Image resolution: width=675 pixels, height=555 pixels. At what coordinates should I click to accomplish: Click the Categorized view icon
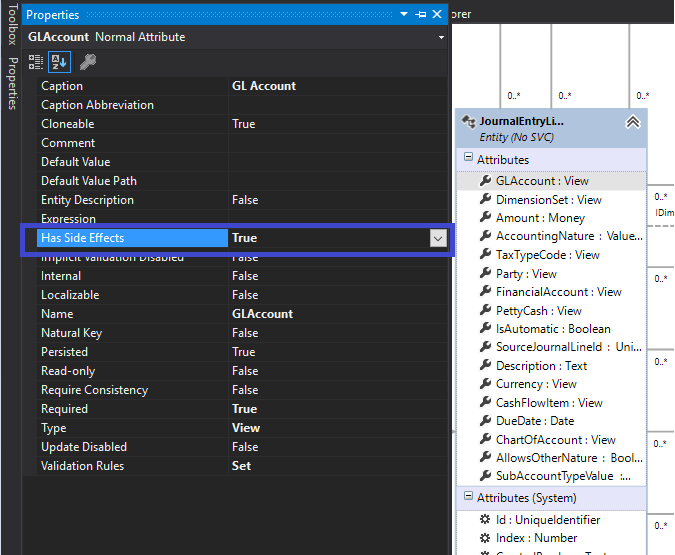pyautogui.click(x=36, y=62)
